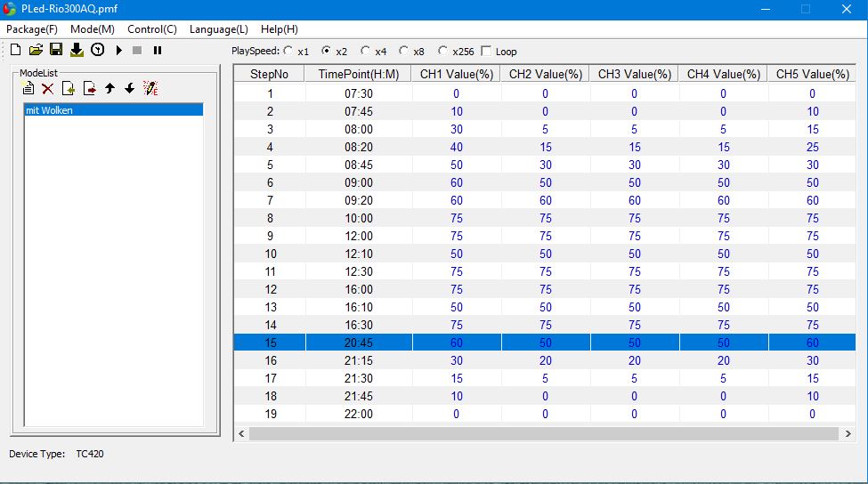Enable the Loop checkbox
Screen dimensions: 868x484
tap(487, 51)
